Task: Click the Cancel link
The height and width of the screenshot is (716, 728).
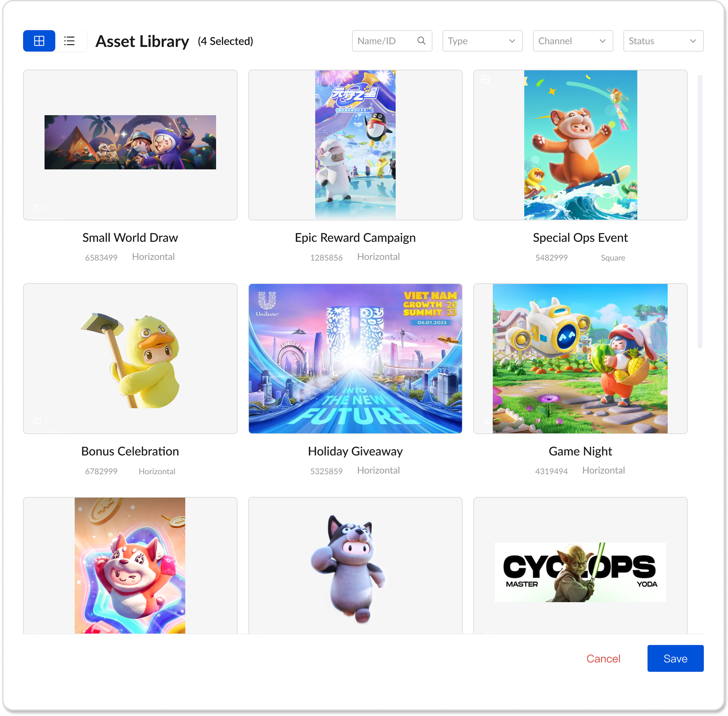Action: tap(603, 659)
